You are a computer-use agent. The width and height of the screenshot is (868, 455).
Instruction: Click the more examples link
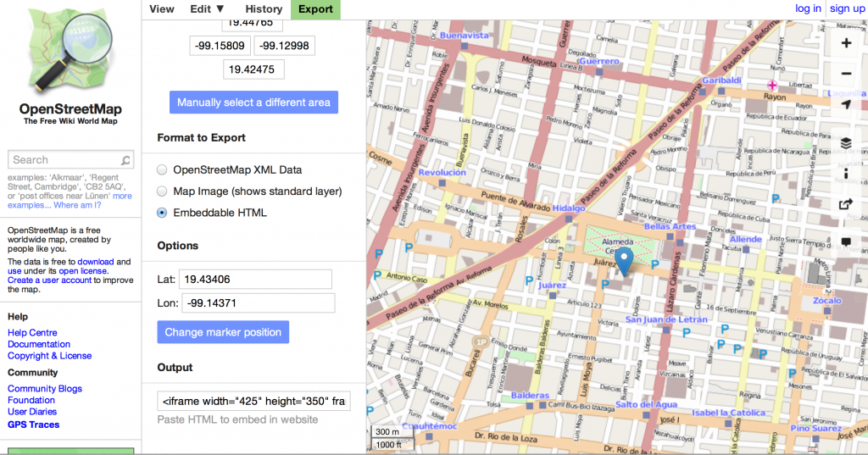(122, 196)
